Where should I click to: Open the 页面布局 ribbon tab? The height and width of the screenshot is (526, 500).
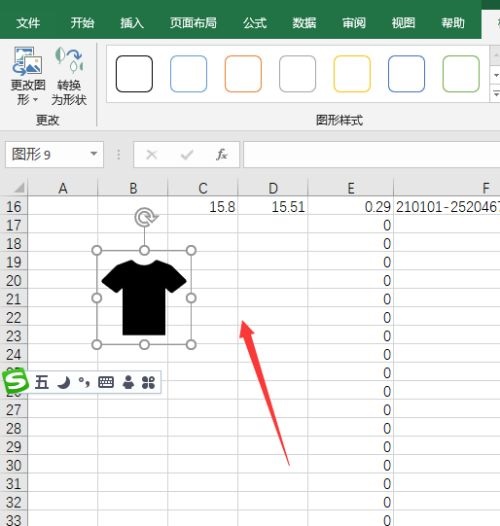click(x=193, y=23)
